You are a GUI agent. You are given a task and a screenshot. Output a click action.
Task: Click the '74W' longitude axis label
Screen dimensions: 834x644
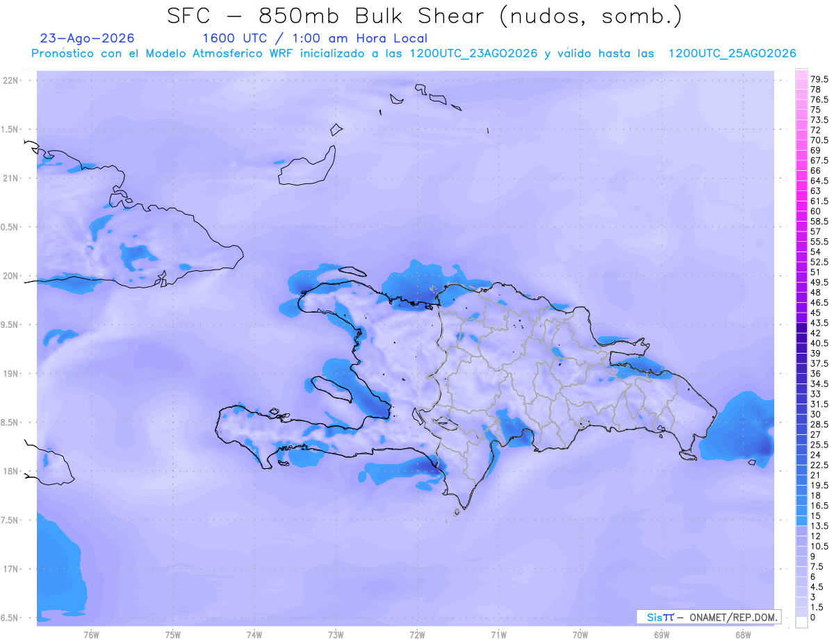[x=254, y=634]
